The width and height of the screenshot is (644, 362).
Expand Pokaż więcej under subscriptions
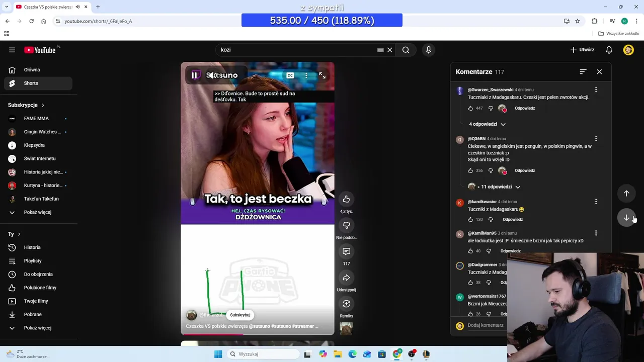(38, 212)
